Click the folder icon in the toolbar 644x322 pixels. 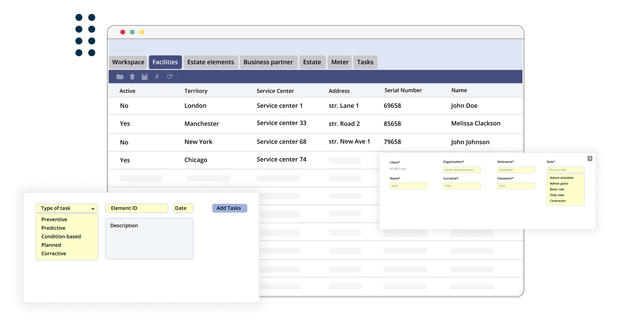tap(120, 77)
